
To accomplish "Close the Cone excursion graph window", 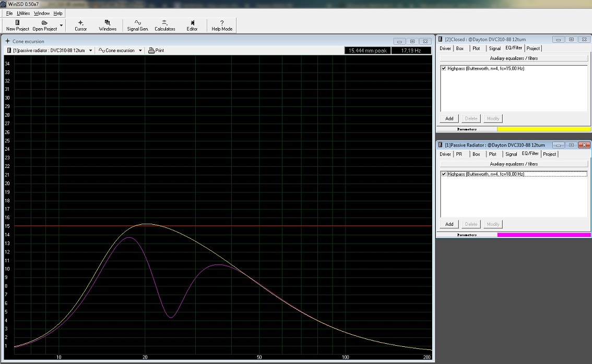I will [x=425, y=42].
